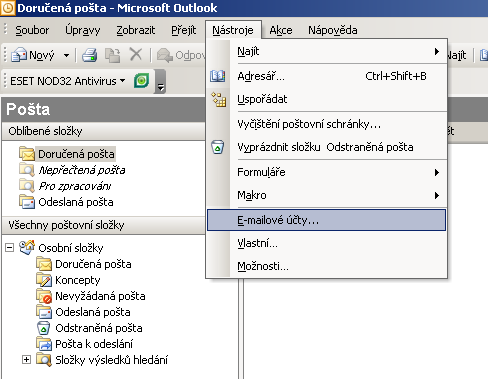
Task: Open the Zobrazit menu
Action: [136, 30]
